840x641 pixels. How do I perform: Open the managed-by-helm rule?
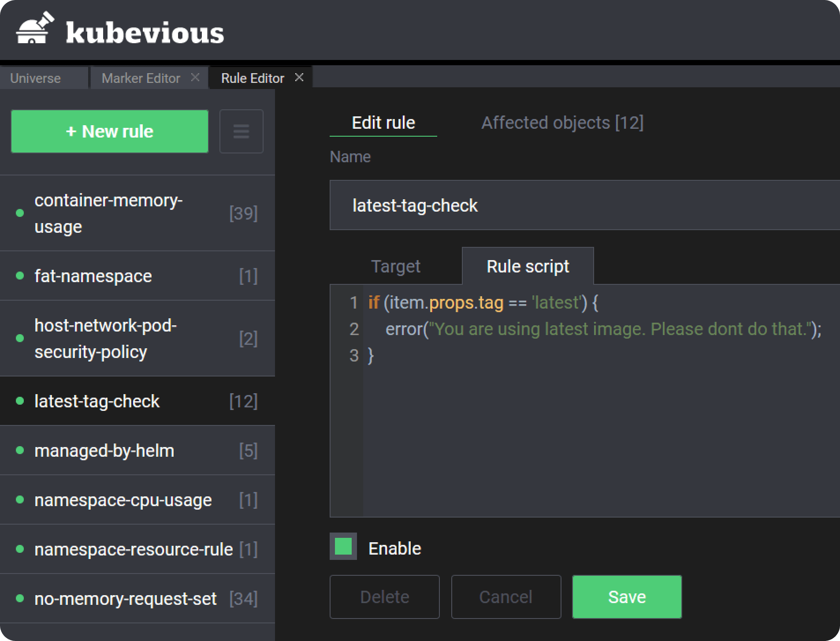click(x=138, y=451)
